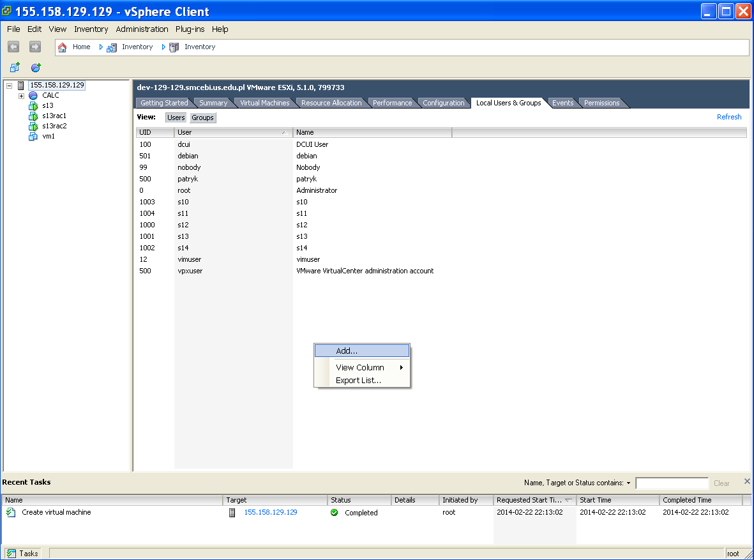Expand the breadcrumb arrow before second Inventory
This screenshot has height=560, width=754.
[163, 47]
